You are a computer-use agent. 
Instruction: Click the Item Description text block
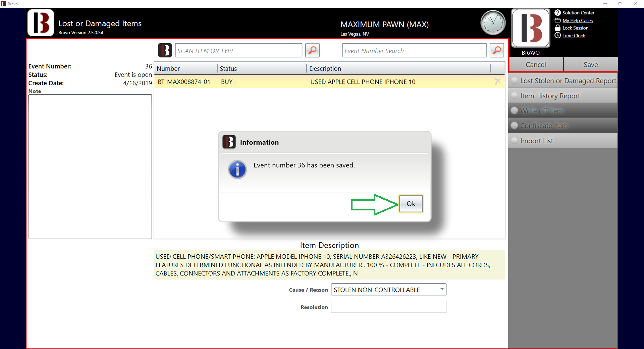[x=329, y=265]
